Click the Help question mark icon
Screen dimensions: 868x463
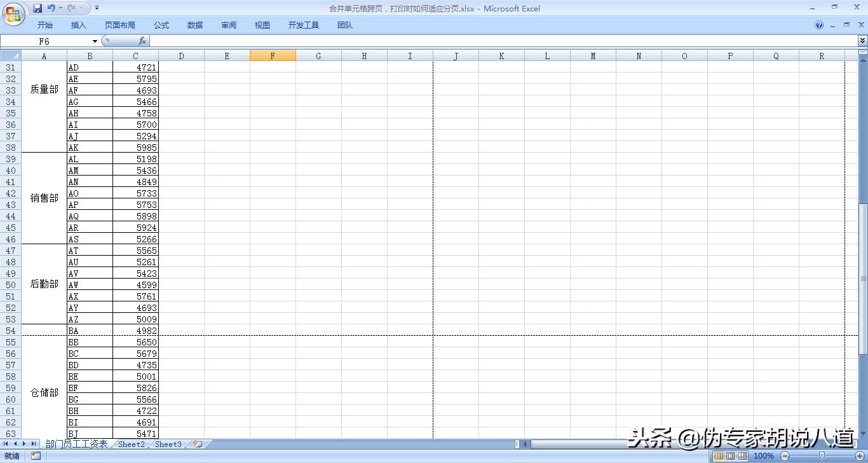pyautogui.click(x=818, y=25)
